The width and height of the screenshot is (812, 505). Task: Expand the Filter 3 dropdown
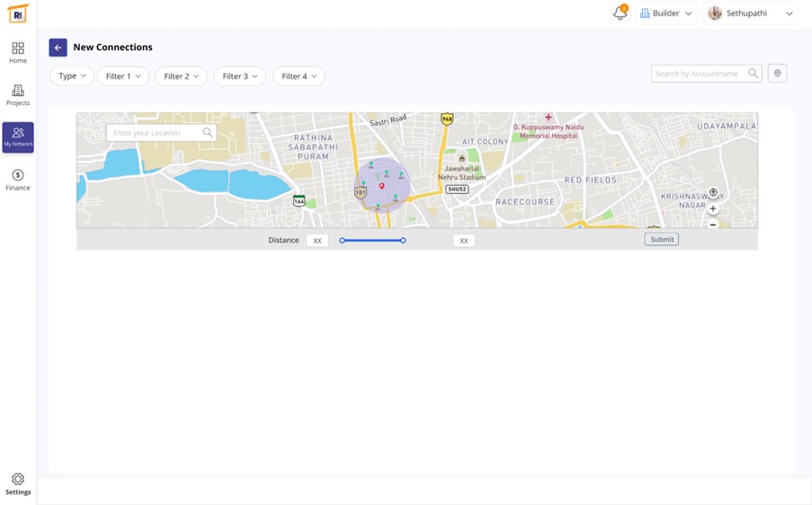(239, 76)
